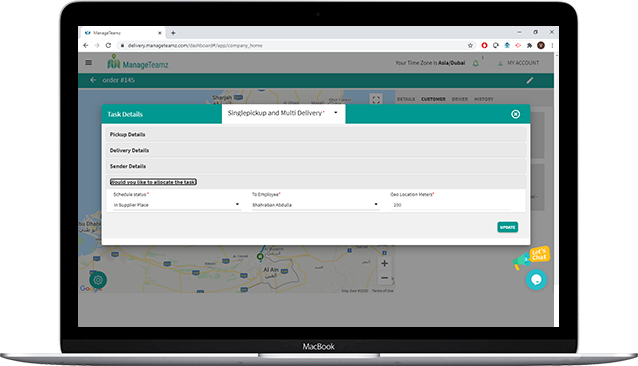Expand the Sender Details section
The height and width of the screenshot is (366, 638).
pyautogui.click(x=316, y=166)
